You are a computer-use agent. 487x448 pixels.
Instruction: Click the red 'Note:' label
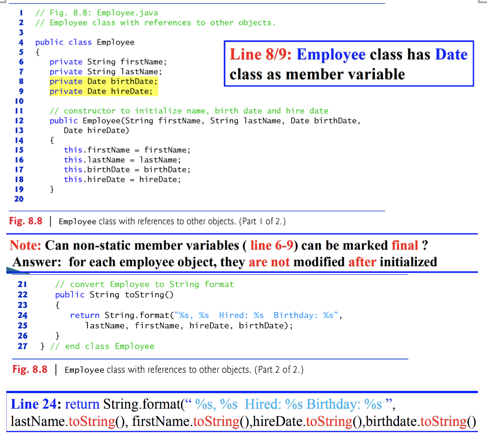[25, 245]
